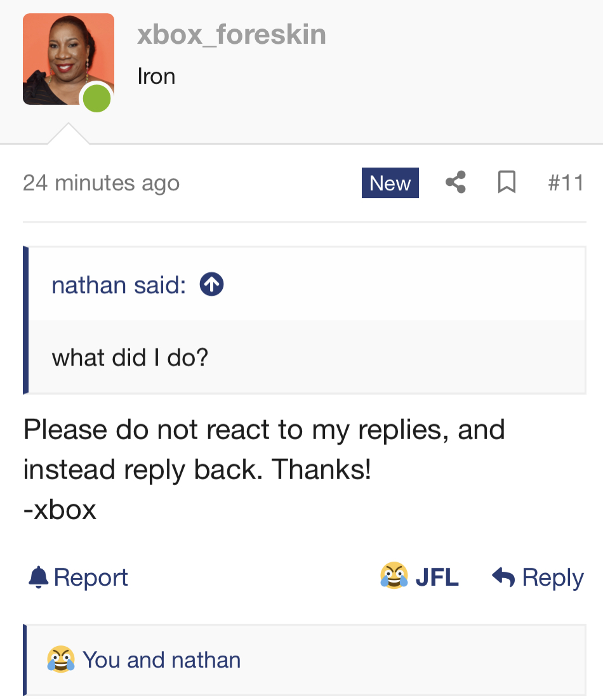Click the green online status dot
The height and width of the screenshot is (700, 603).
pos(96,98)
